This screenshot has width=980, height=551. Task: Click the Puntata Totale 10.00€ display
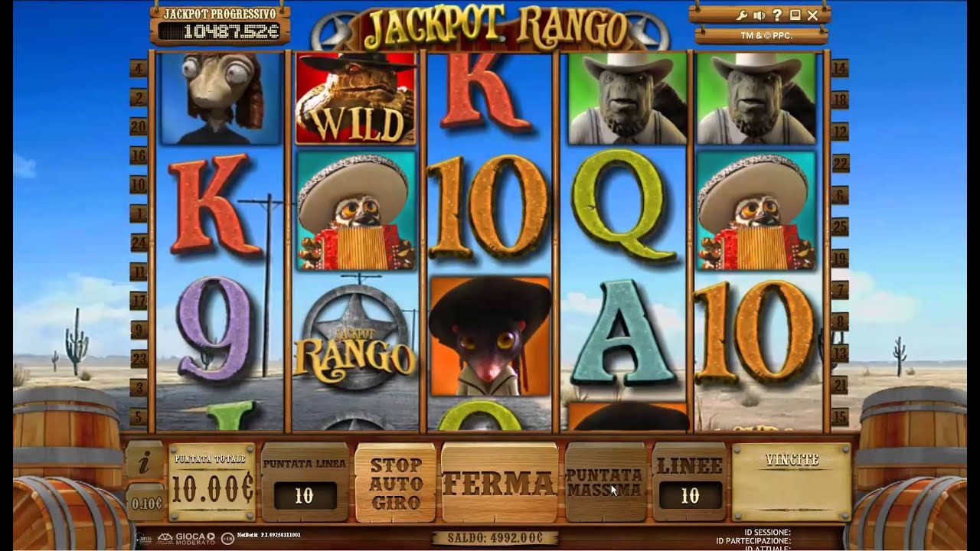pos(212,482)
